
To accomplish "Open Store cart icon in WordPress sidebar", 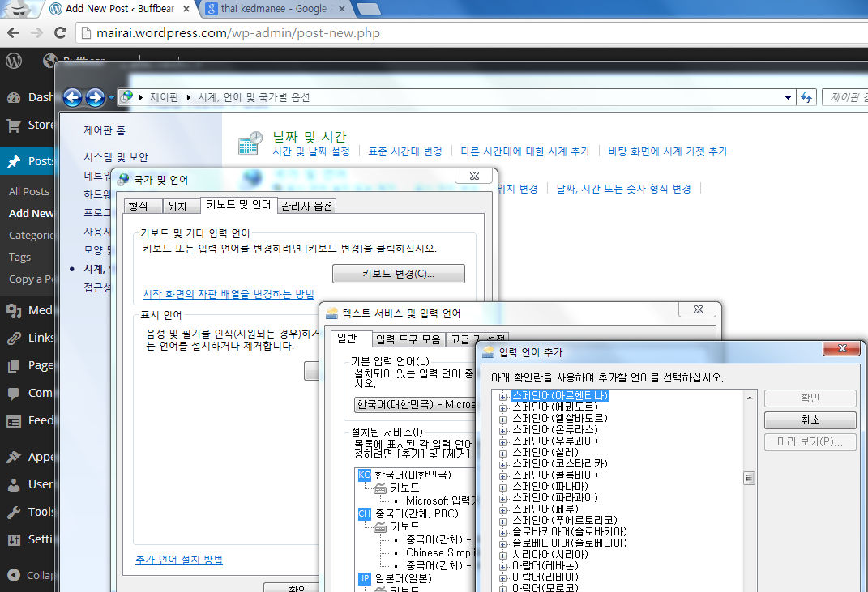I will [x=14, y=126].
